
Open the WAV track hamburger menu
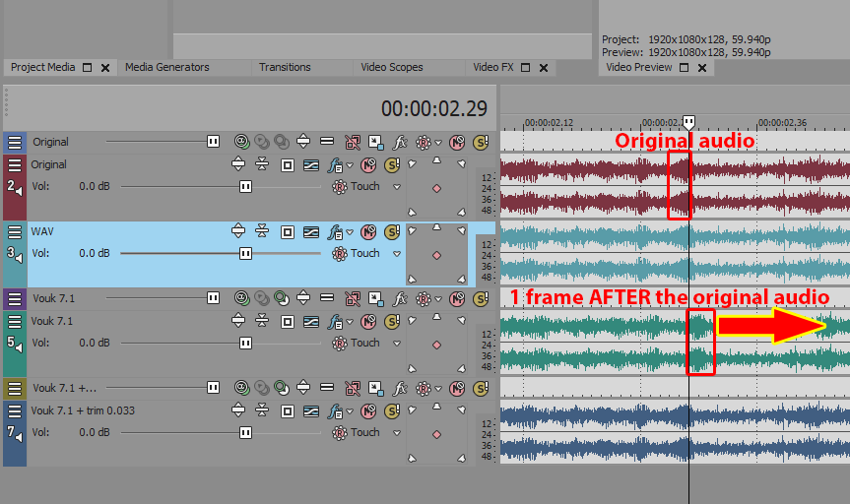15,231
